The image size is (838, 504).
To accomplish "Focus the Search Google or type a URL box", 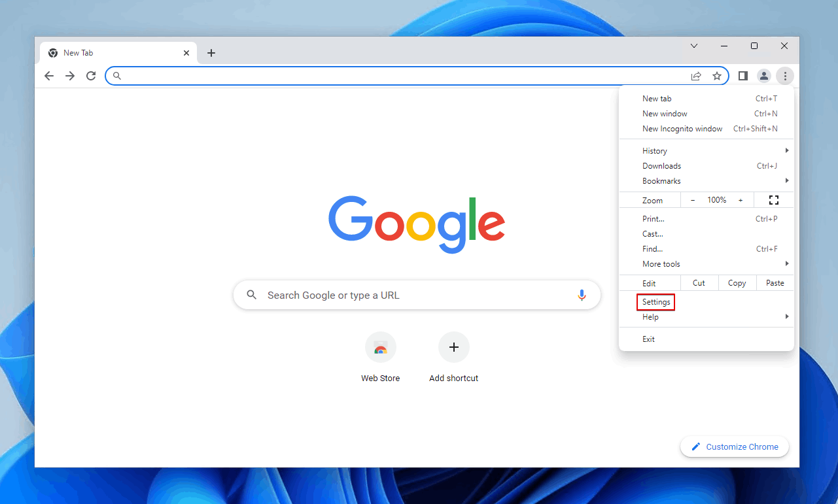I will pos(417,295).
